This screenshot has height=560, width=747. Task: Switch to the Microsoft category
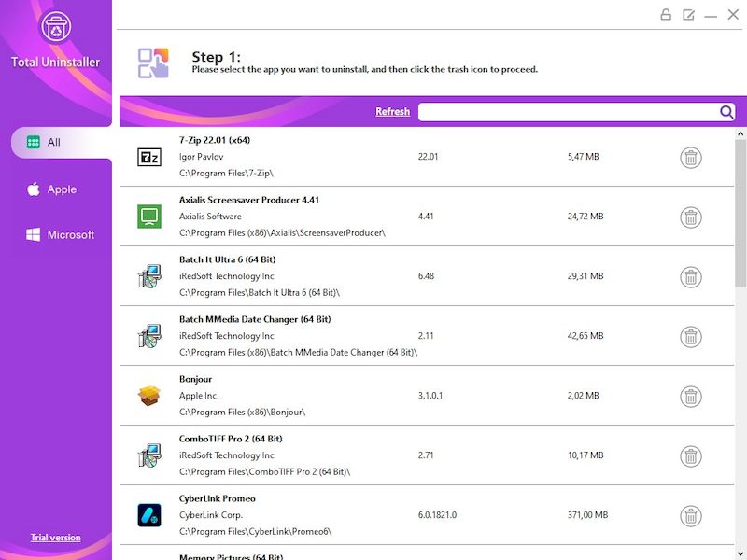pyautogui.click(x=61, y=234)
